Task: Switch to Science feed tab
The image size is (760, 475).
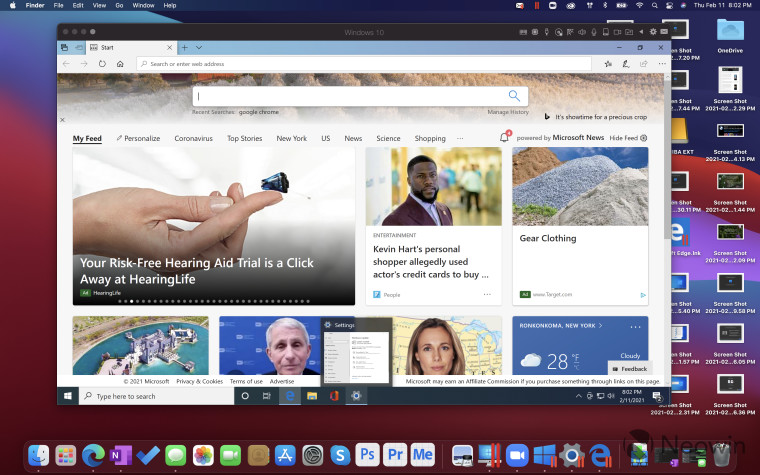Action: click(388, 138)
